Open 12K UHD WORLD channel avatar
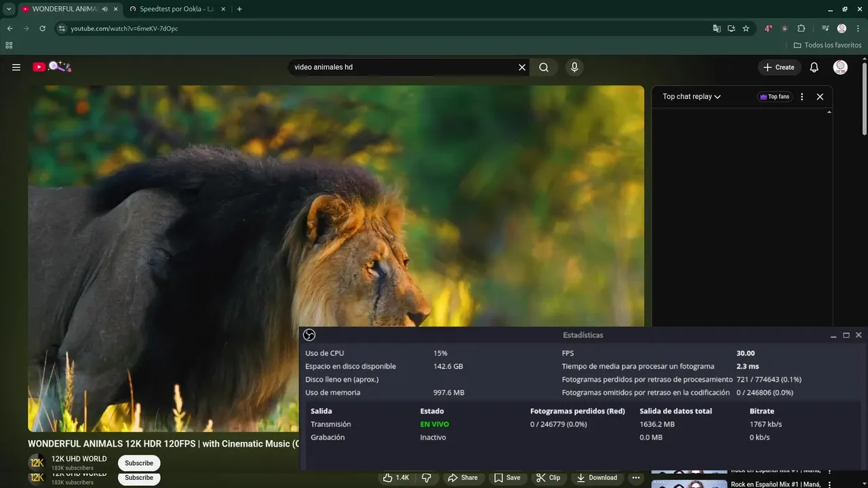This screenshot has width=868, height=488. point(37,463)
